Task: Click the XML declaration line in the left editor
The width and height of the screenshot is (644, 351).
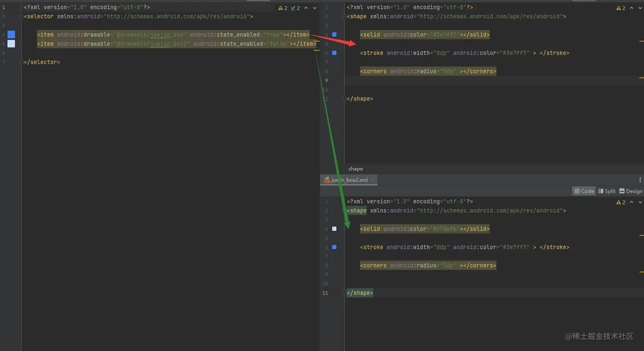Action: pos(87,7)
